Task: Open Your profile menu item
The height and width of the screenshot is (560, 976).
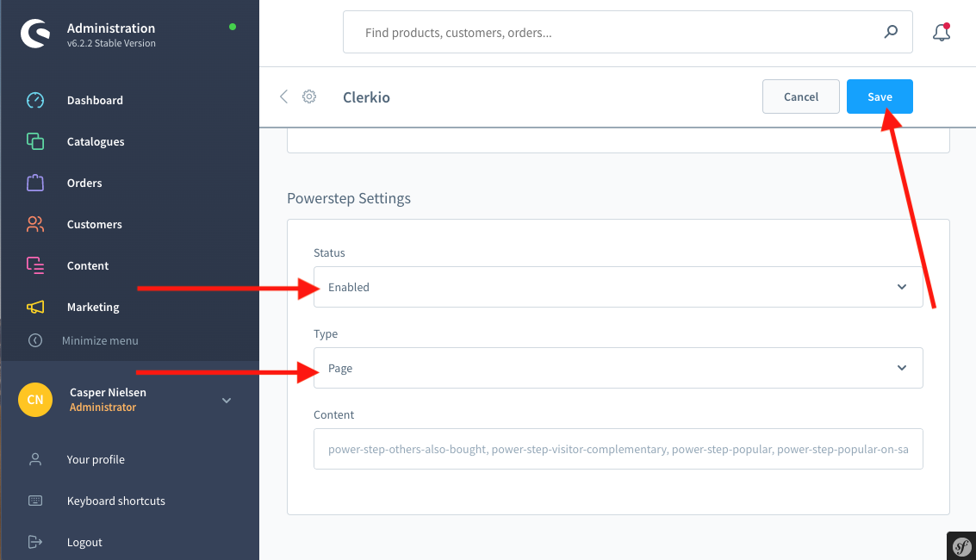Action: tap(96, 459)
